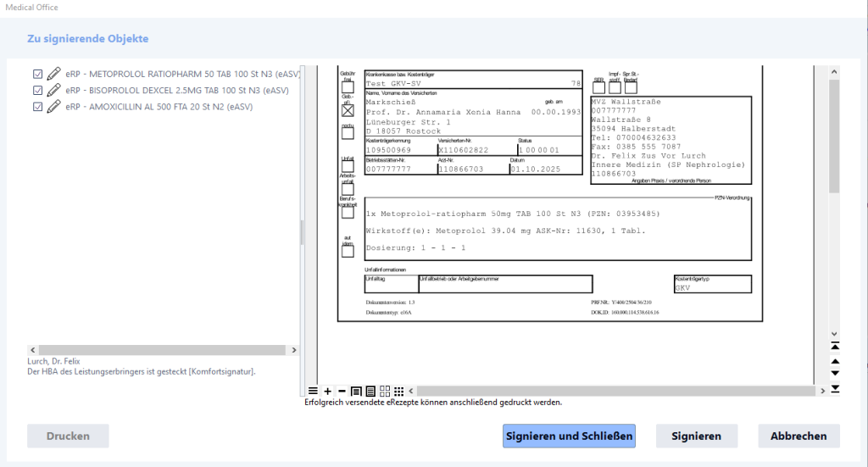This screenshot has width=868, height=467.
Task: Click the pencil icon beside BISOPROLOL DEXCEL
Action: tap(53, 90)
